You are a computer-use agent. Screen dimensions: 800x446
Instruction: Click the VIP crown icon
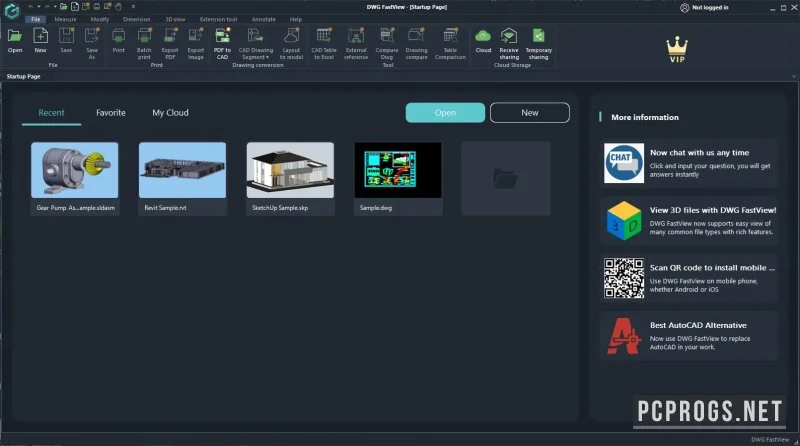click(677, 50)
